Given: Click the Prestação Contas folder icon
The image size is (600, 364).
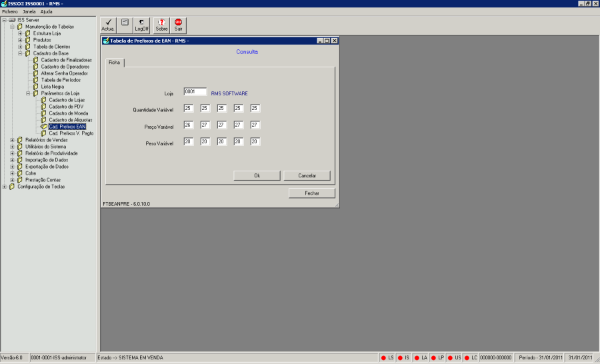Looking at the screenshot, I should tap(20, 180).
